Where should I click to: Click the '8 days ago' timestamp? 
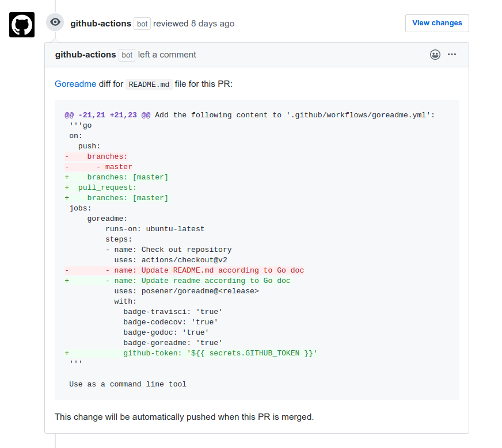pos(212,24)
